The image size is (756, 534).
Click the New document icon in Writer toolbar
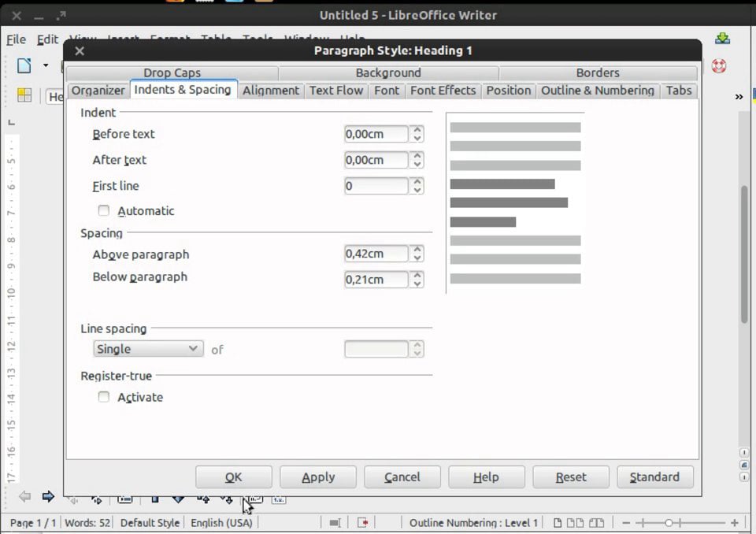pos(24,65)
